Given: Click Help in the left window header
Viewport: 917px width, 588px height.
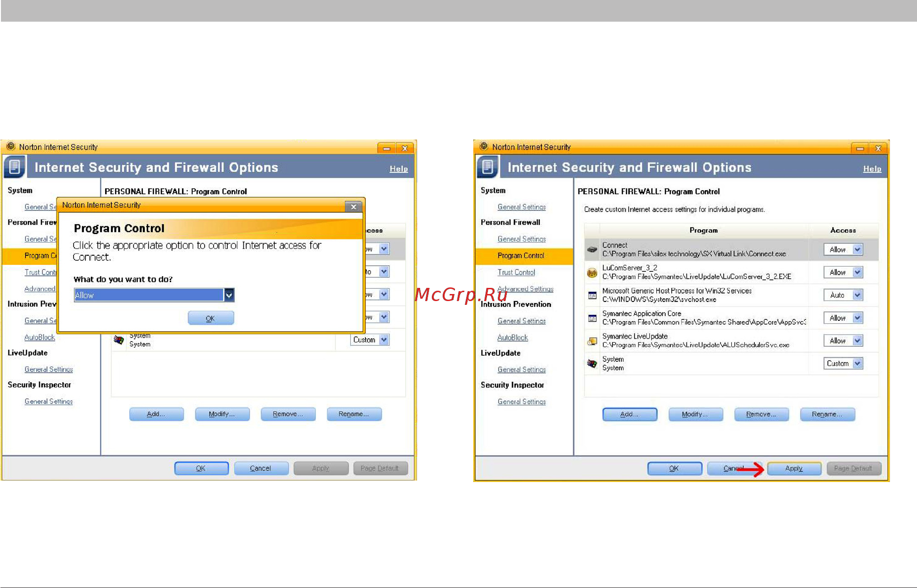Looking at the screenshot, I should coord(399,169).
